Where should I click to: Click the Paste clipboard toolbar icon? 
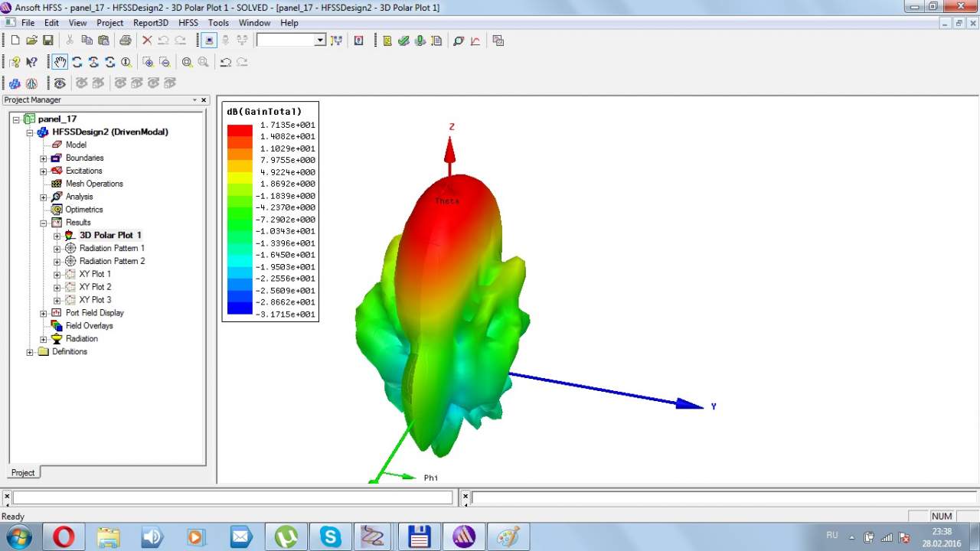103,41
